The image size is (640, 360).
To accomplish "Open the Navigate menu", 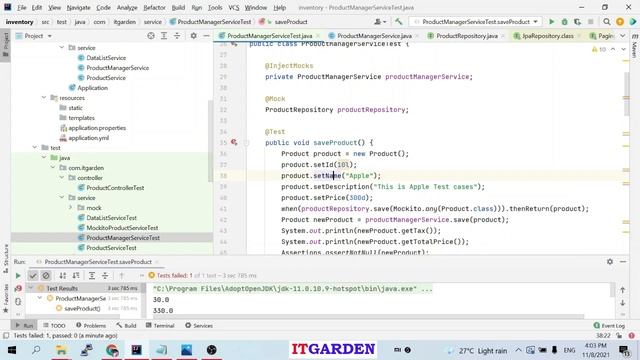I will pos(78,7).
